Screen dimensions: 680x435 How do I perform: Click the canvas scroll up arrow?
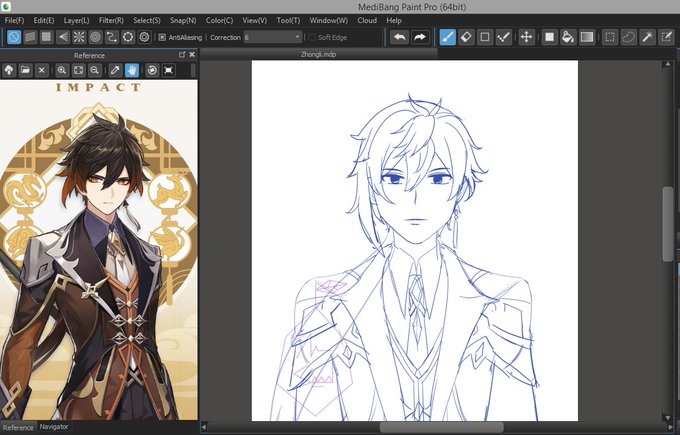[x=668, y=64]
